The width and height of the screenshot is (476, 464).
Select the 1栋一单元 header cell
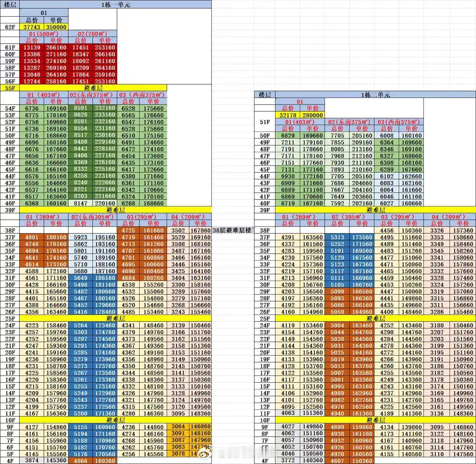click(x=116, y=4)
